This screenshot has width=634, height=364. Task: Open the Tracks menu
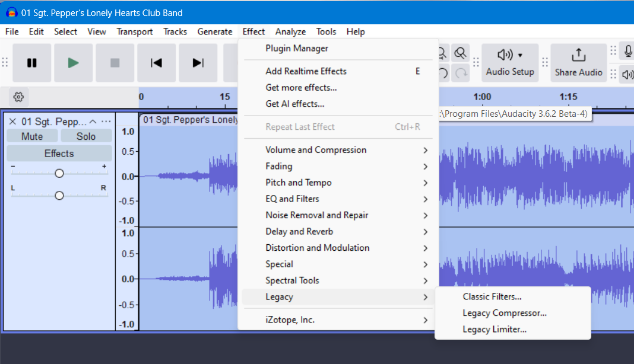[x=175, y=31]
